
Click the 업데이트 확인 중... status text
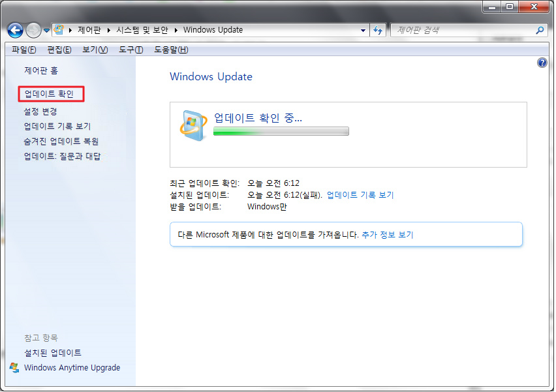(x=258, y=117)
